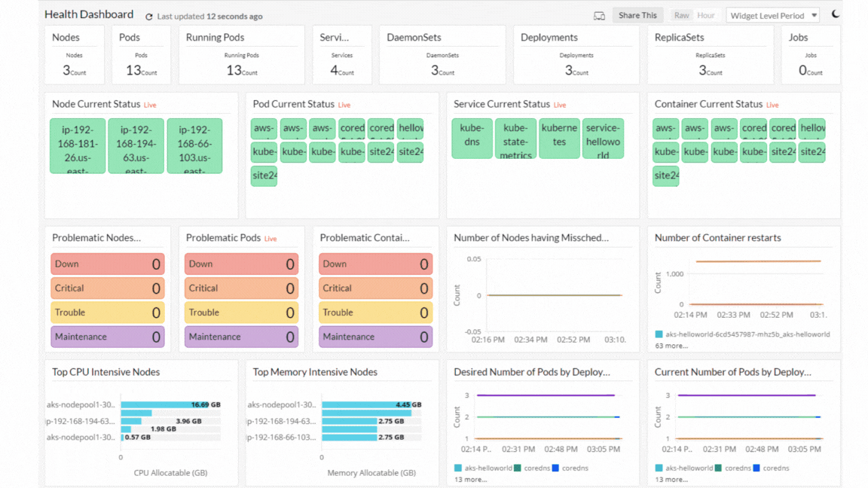Expand 13 more under Current Number of Pods
The height and width of the screenshot is (488, 868).
point(671,480)
